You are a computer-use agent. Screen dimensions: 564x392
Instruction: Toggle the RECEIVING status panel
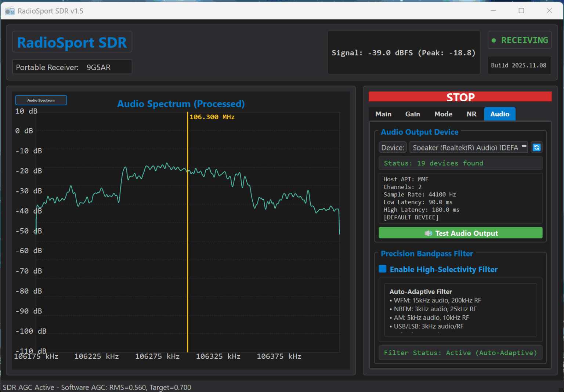(519, 40)
